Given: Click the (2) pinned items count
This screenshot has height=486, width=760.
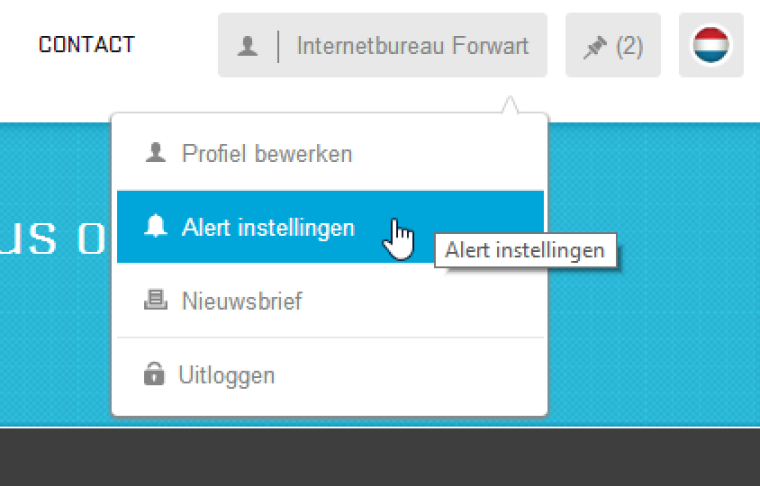Looking at the screenshot, I should coord(629,46).
